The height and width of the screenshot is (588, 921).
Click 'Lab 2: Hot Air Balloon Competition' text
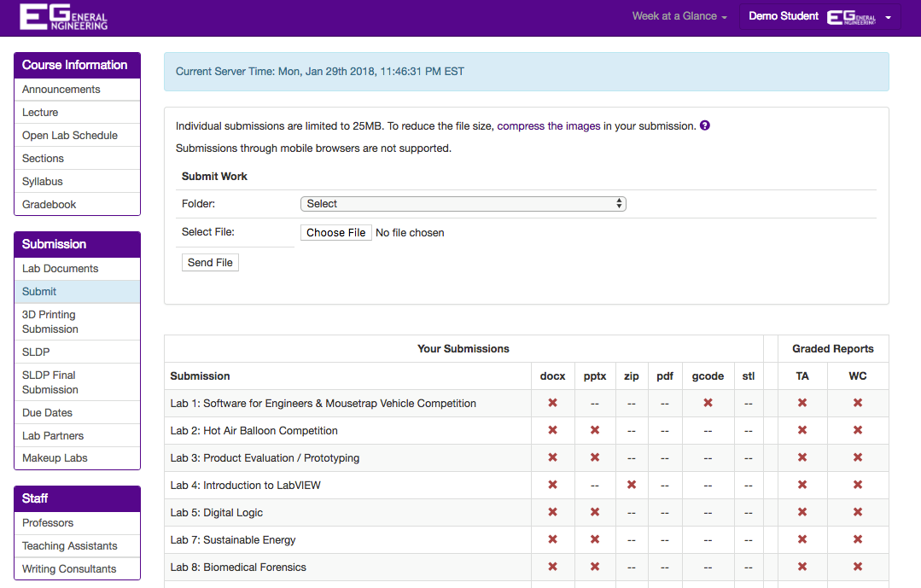(254, 431)
